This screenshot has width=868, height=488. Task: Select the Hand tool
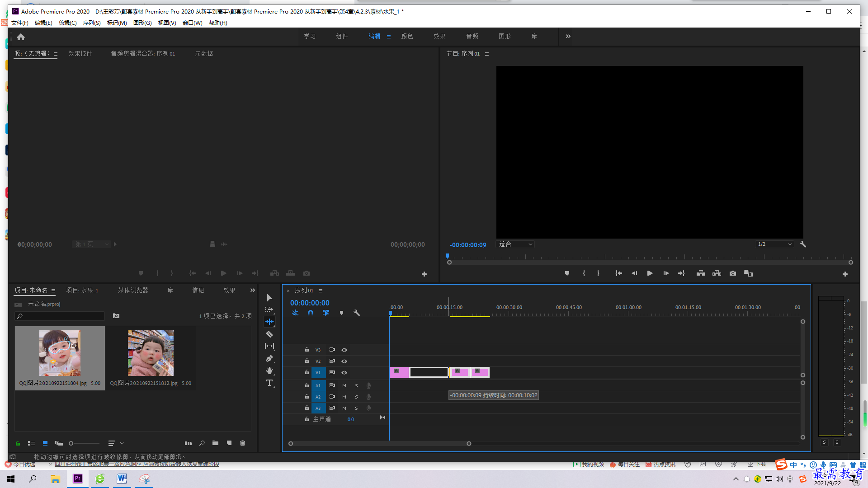[x=269, y=371]
